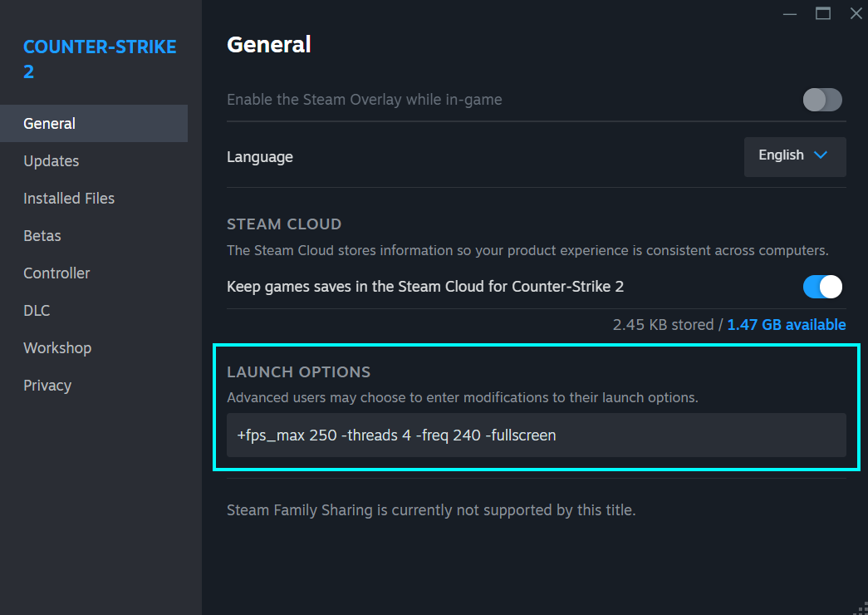Minimize the game properties window

tap(789, 13)
